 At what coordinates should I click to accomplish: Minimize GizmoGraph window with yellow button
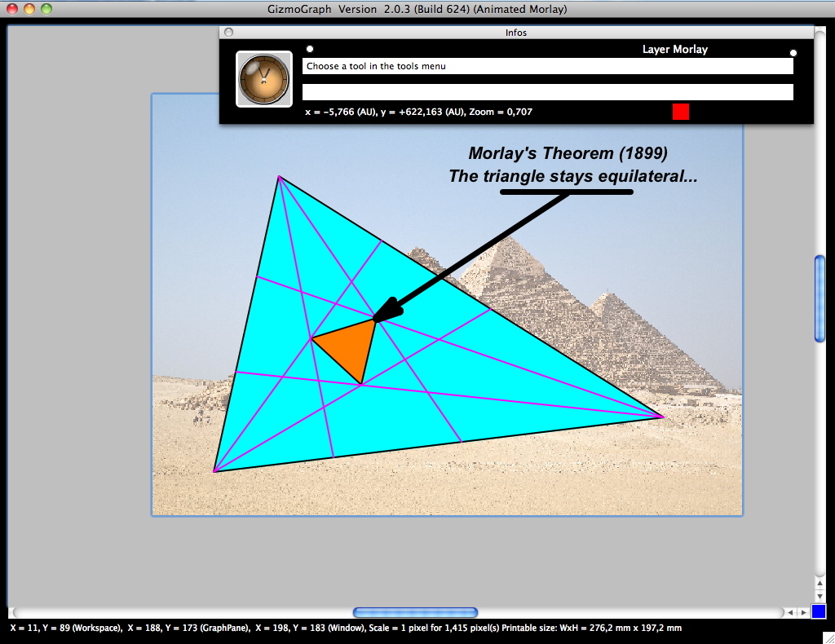coord(29,9)
